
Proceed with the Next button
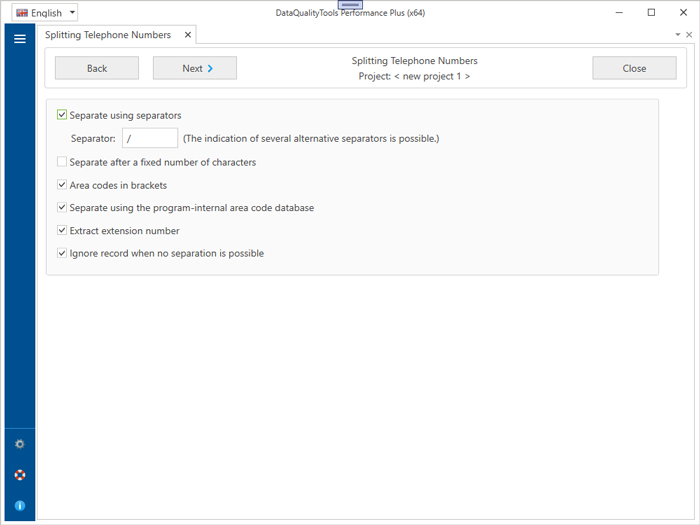point(194,69)
